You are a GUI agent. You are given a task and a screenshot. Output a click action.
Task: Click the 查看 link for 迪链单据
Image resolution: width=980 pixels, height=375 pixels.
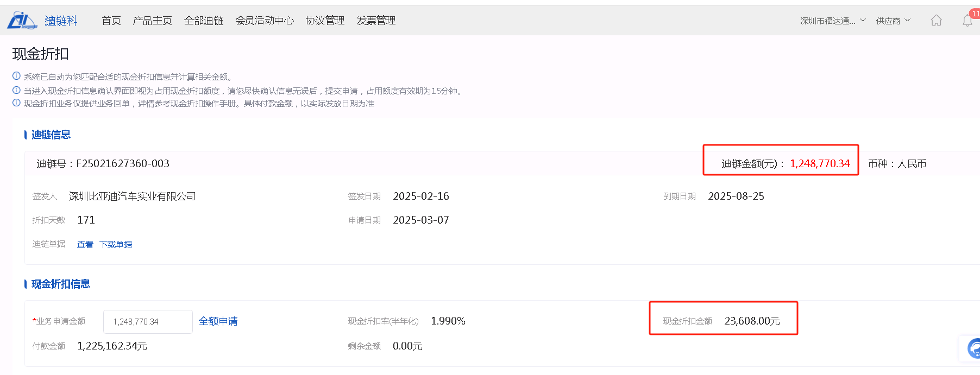coord(85,245)
